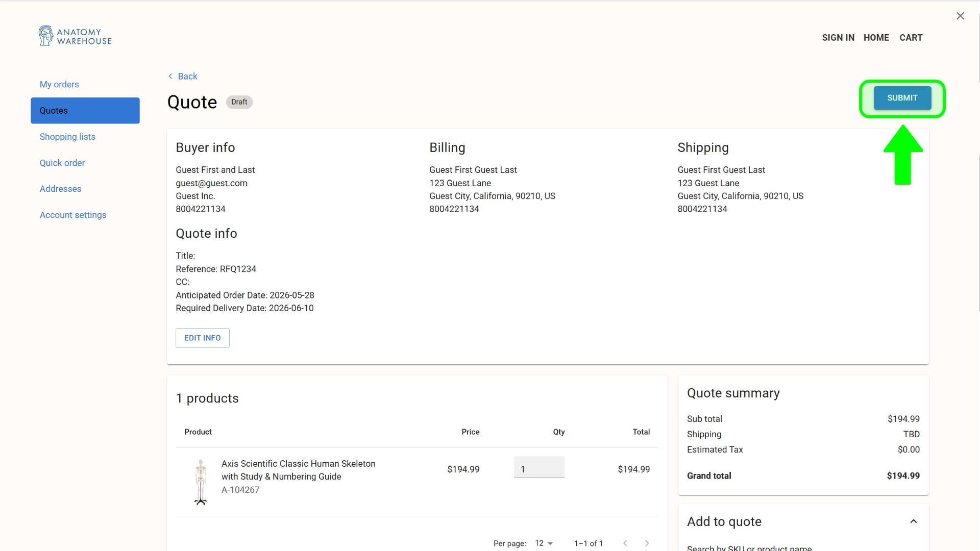The image size is (980, 551).
Task: Go to next products page arrow
Action: 647,543
